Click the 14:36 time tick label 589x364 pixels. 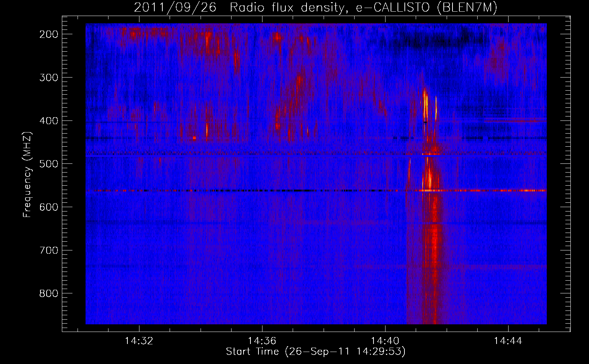coord(262,341)
